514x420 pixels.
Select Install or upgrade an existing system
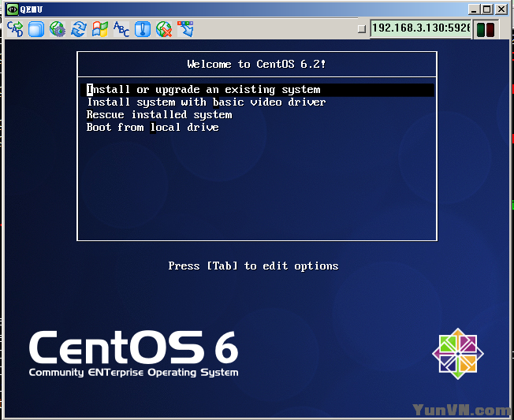[x=257, y=90]
